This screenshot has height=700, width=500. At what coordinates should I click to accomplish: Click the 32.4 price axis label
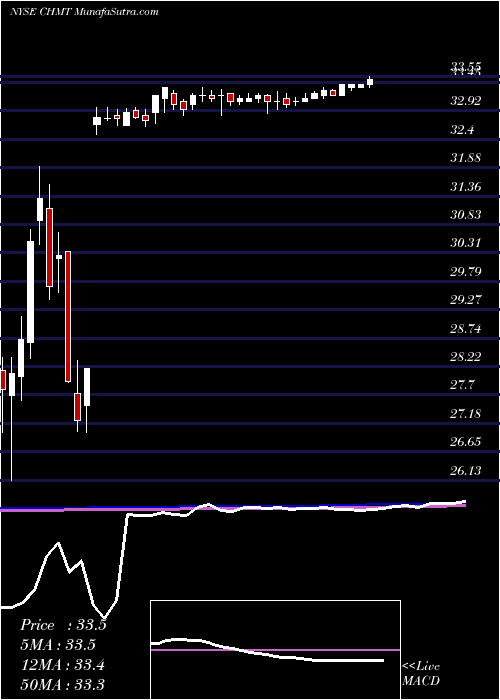click(461, 129)
